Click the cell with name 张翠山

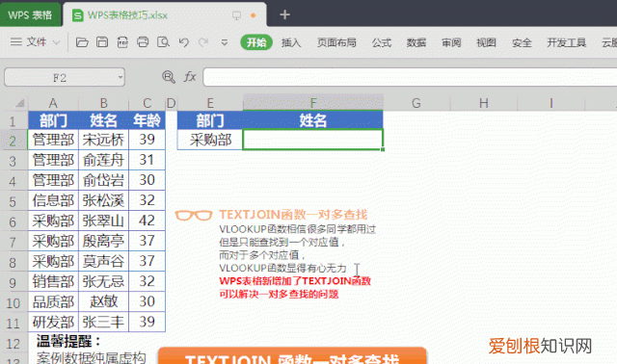pos(103,221)
